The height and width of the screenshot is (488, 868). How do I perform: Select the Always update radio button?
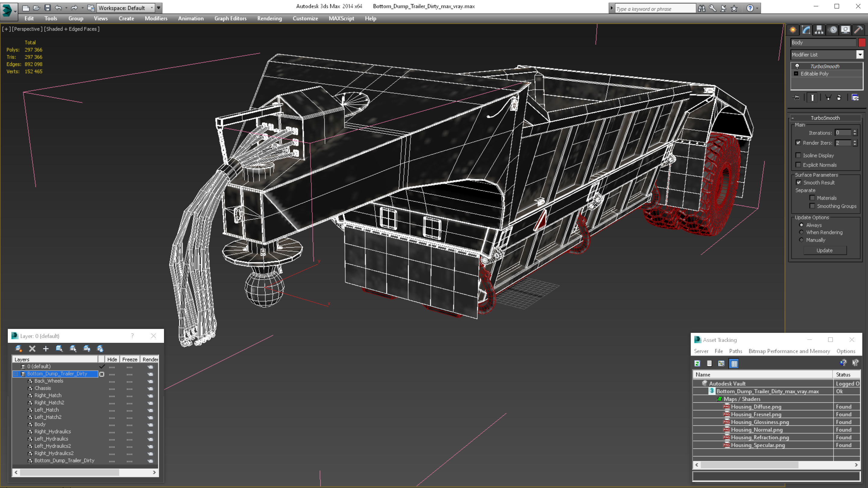802,225
